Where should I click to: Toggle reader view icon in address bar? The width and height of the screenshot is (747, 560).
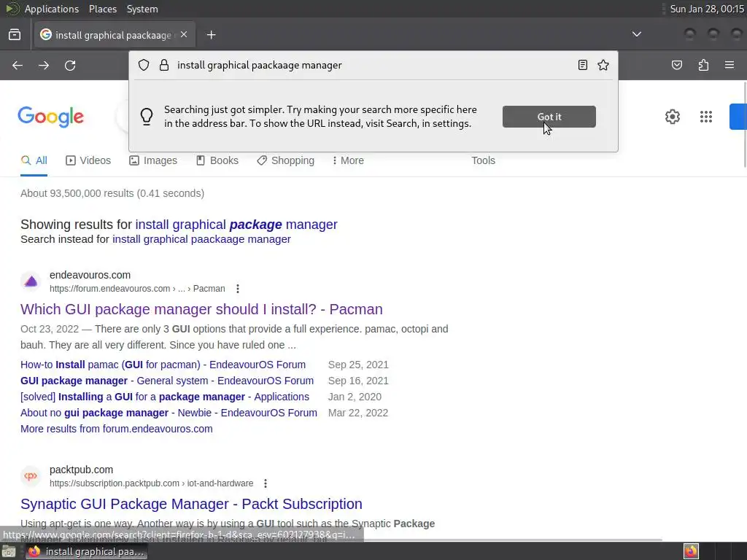click(583, 65)
